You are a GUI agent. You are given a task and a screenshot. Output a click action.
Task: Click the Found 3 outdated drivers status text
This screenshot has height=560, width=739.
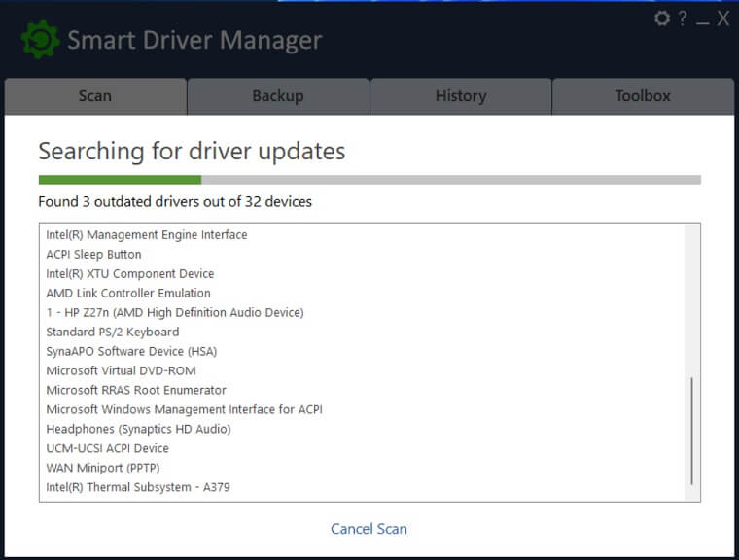(x=175, y=202)
